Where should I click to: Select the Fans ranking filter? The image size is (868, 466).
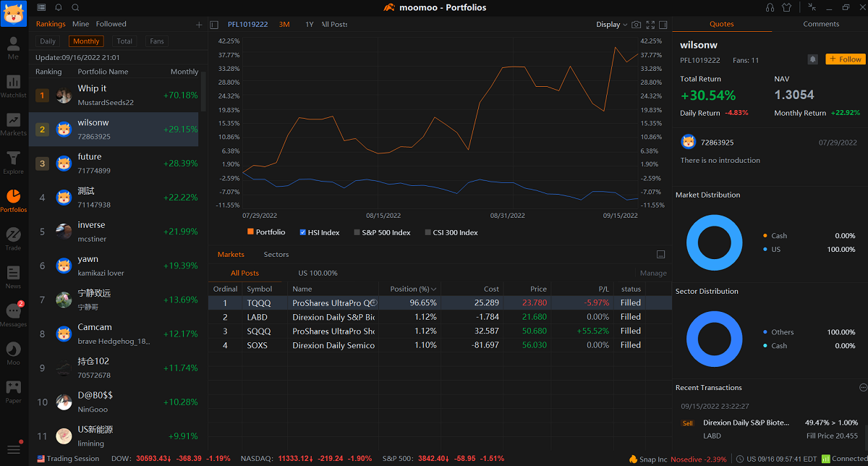coord(157,41)
